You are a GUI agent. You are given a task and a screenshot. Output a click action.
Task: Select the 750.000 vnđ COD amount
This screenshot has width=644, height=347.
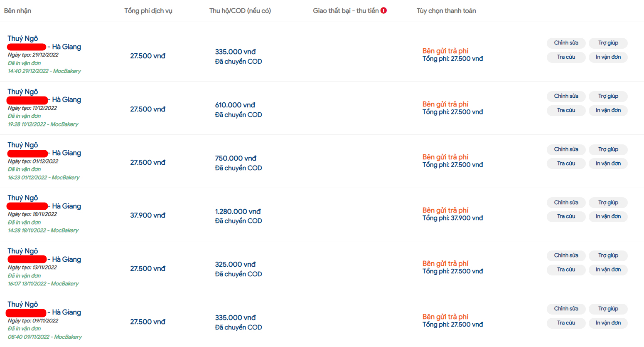(236, 159)
